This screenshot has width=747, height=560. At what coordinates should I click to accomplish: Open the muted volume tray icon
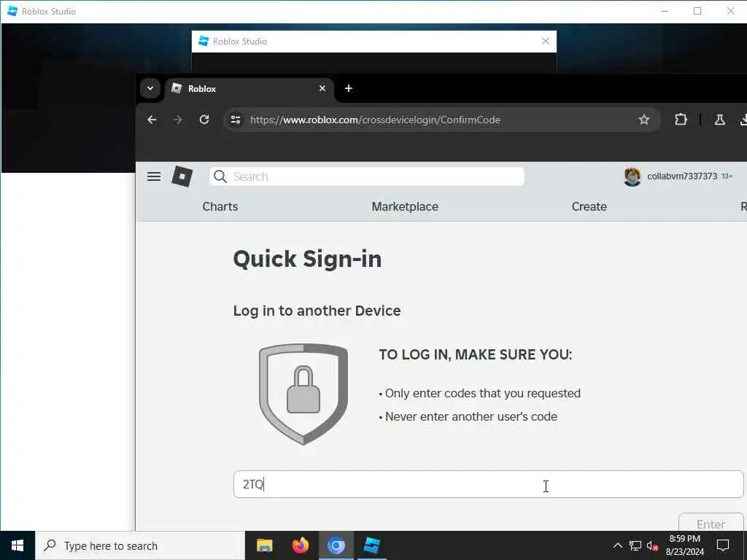652,545
